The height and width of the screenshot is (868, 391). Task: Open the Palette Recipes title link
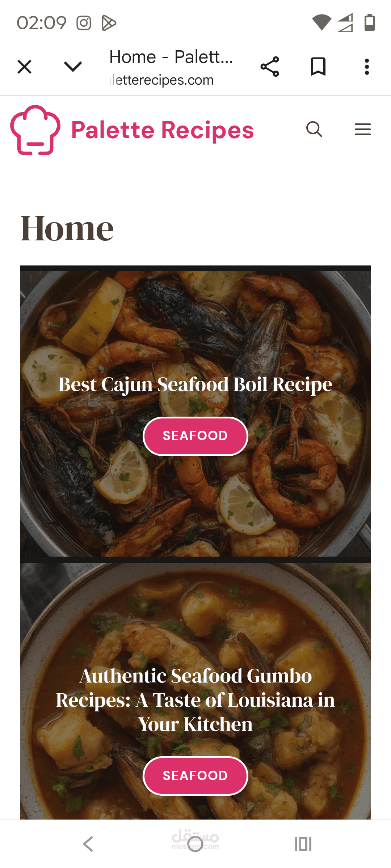pos(162,130)
